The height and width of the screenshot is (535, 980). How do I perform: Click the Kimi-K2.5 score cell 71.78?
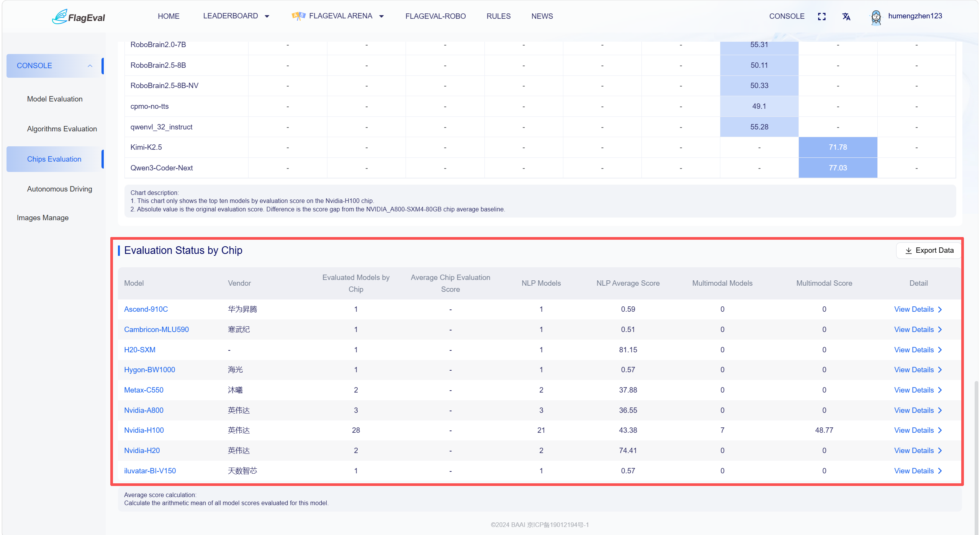[838, 147]
